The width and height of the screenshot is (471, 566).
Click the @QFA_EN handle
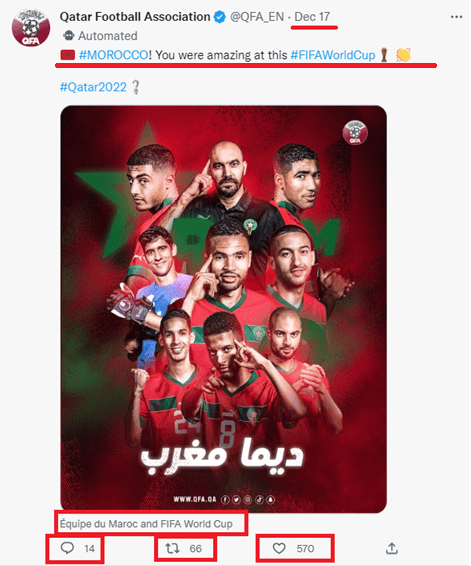257,17
